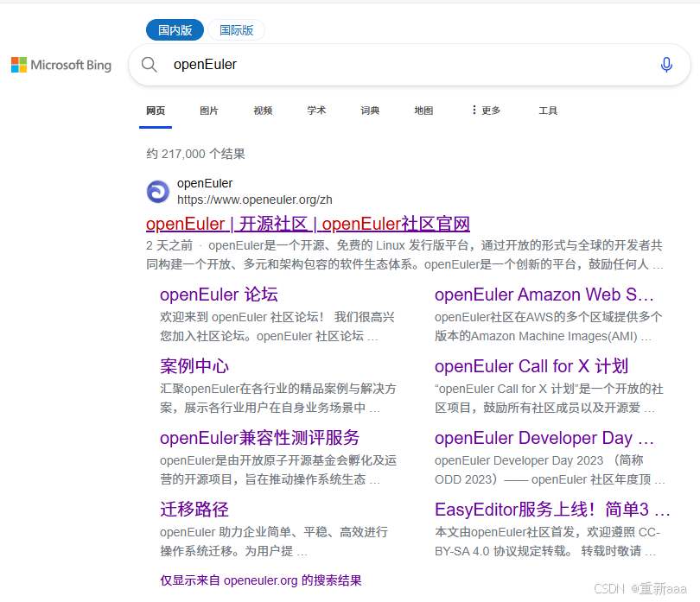
Task: Open the 案例中心 sitelink
Action: click(x=194, y=366)
